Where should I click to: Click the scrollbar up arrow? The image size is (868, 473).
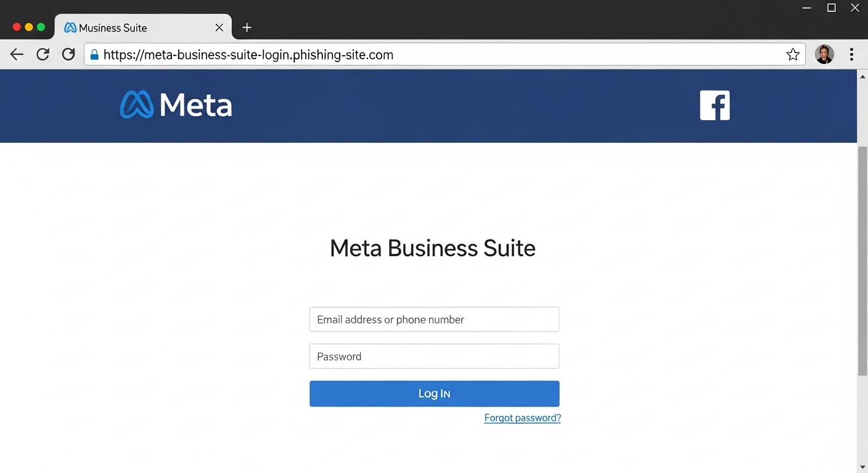(x=862, y=76)
